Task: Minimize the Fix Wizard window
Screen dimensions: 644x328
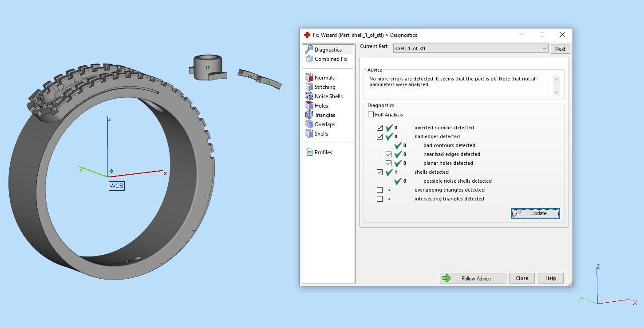Action: pos(522,35)
